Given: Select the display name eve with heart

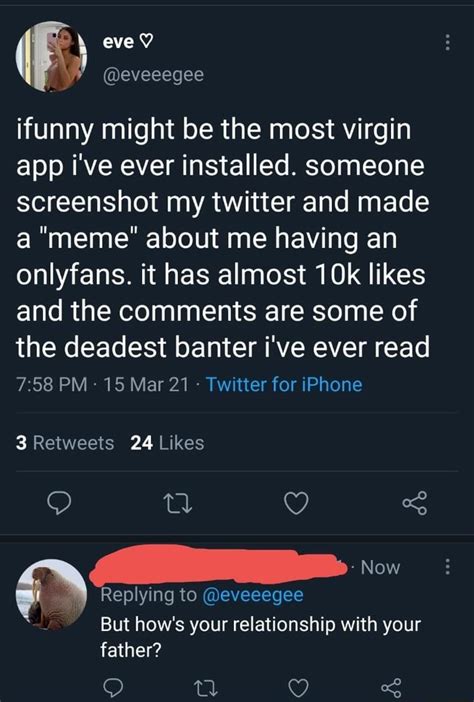Looking at the screenshot, I should point(128,42).
